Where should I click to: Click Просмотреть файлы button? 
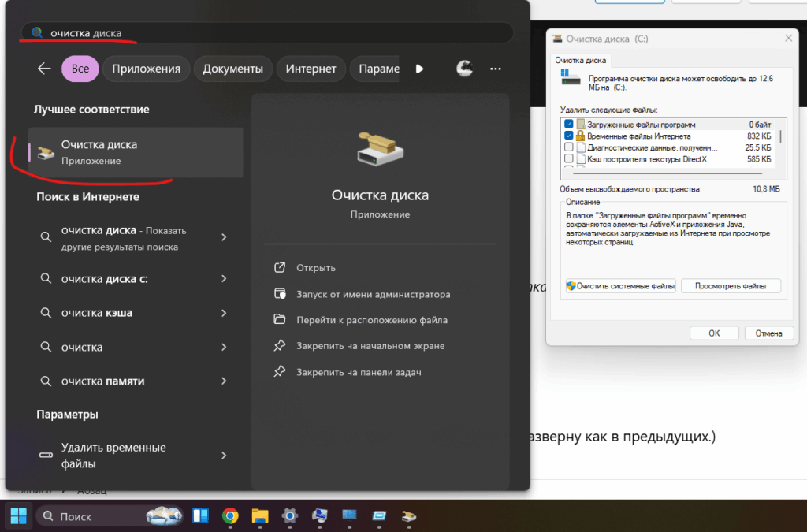[x=731, y=286]
